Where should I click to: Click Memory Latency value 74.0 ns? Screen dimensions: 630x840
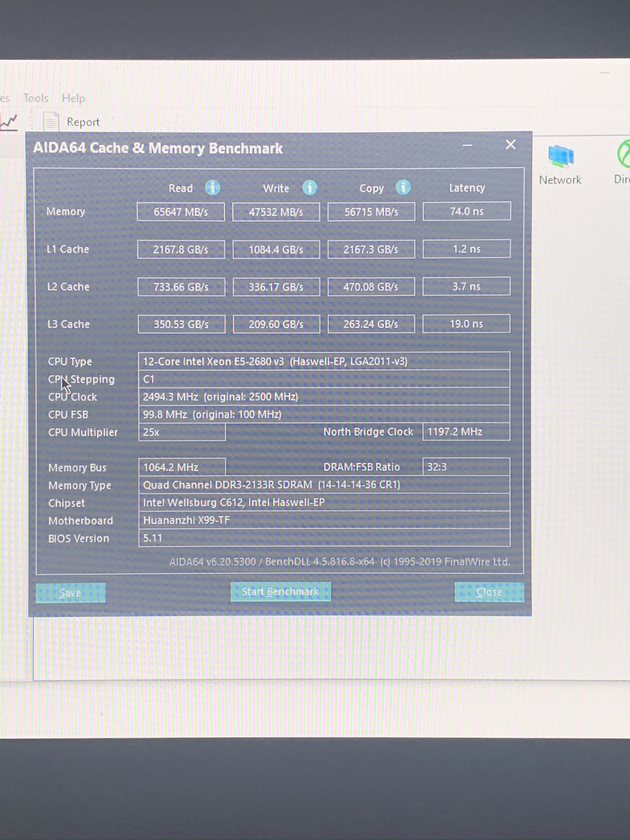(x=467, y=211)
